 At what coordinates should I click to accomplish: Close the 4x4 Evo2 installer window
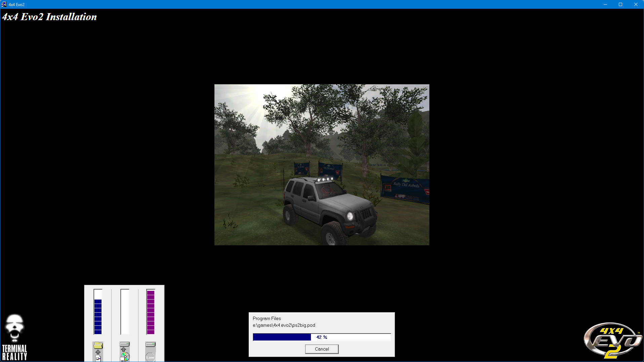636,4
